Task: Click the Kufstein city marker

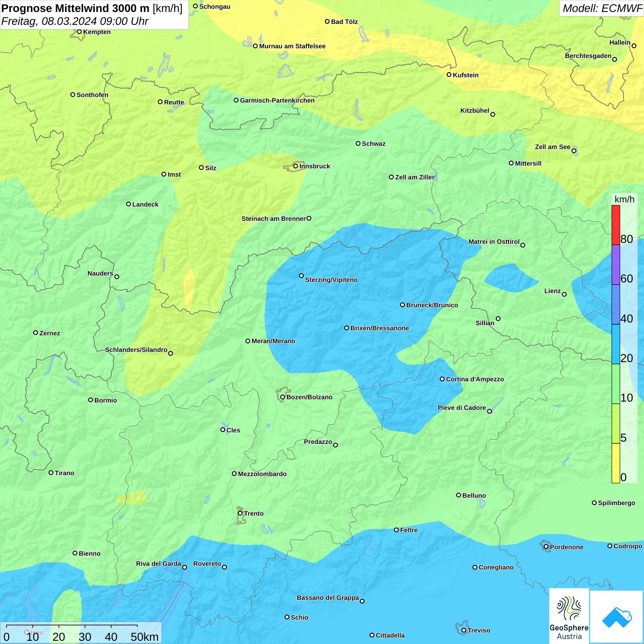Action: [449, 75]
